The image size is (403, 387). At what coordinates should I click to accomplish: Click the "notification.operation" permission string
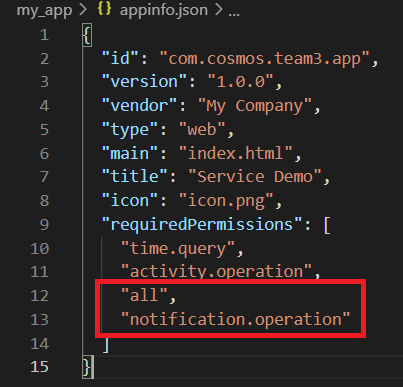236,319
